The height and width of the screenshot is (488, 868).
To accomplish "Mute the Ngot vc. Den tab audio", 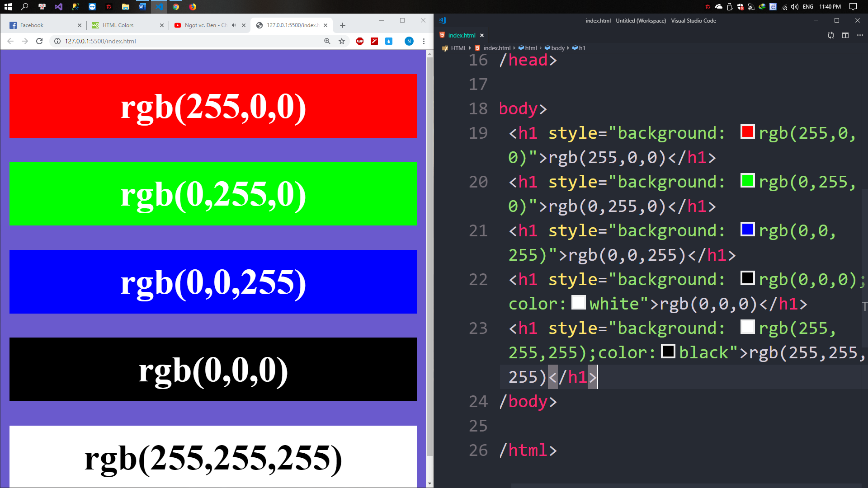I will 234,25.
